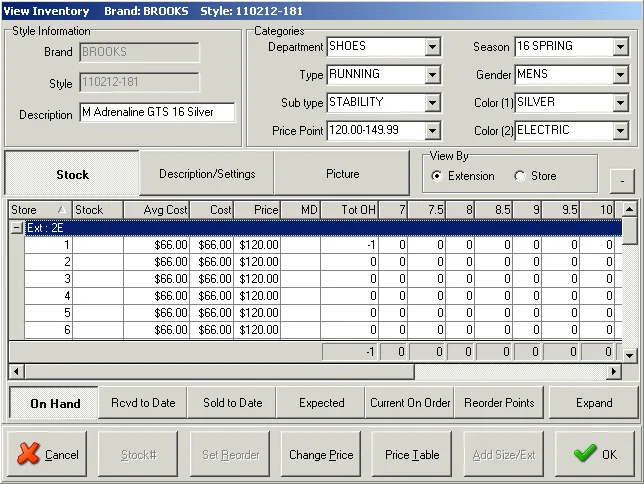Click the Brand field showing BROOKS

tap(140, 52)
